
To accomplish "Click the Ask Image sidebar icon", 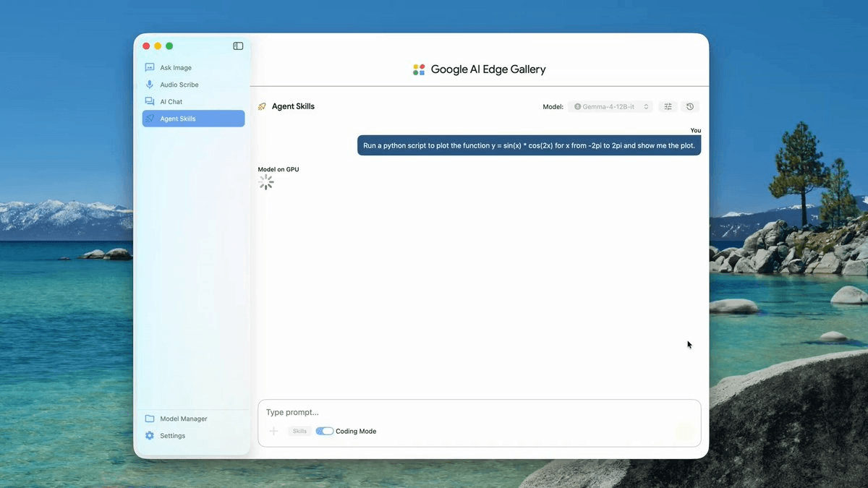I will coord(150,67).
